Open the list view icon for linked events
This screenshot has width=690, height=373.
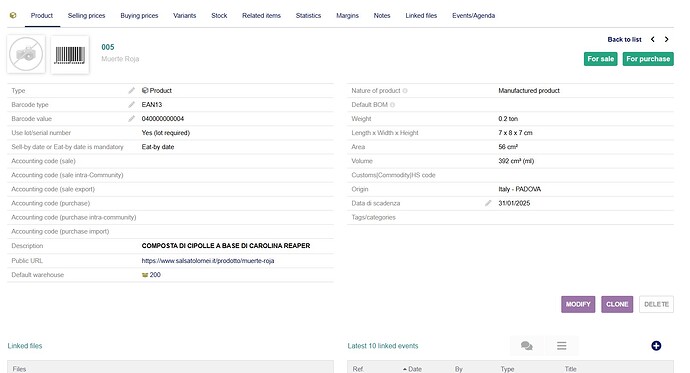(x=562, y=346)
